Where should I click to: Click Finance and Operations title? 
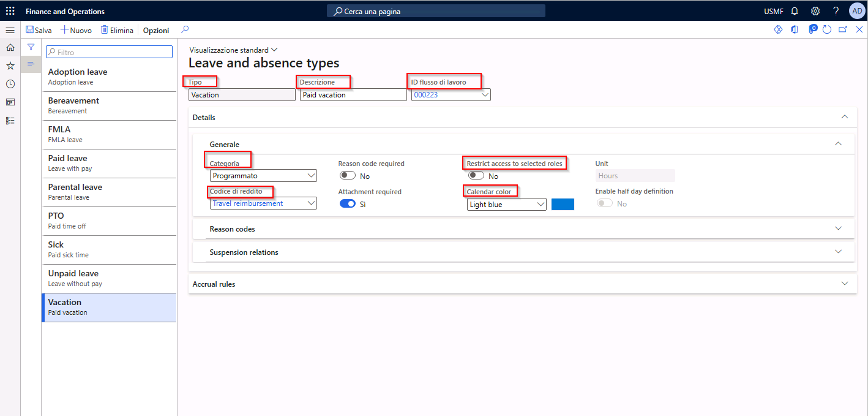point(65,11)
